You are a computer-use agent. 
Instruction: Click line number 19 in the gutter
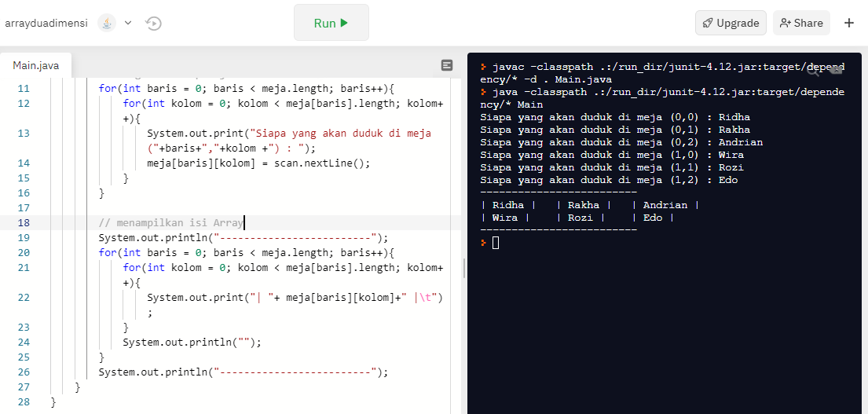[x=24, y=238]
